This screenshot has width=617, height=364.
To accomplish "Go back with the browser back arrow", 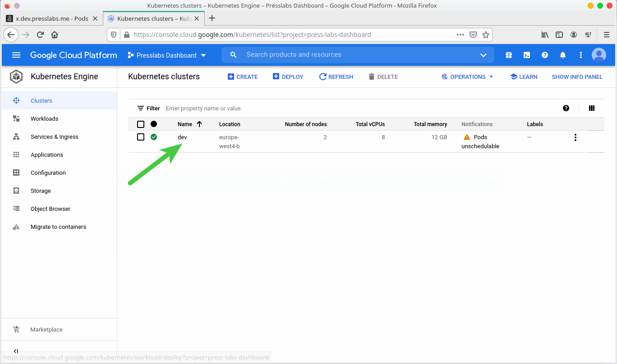I will (11, 35).
